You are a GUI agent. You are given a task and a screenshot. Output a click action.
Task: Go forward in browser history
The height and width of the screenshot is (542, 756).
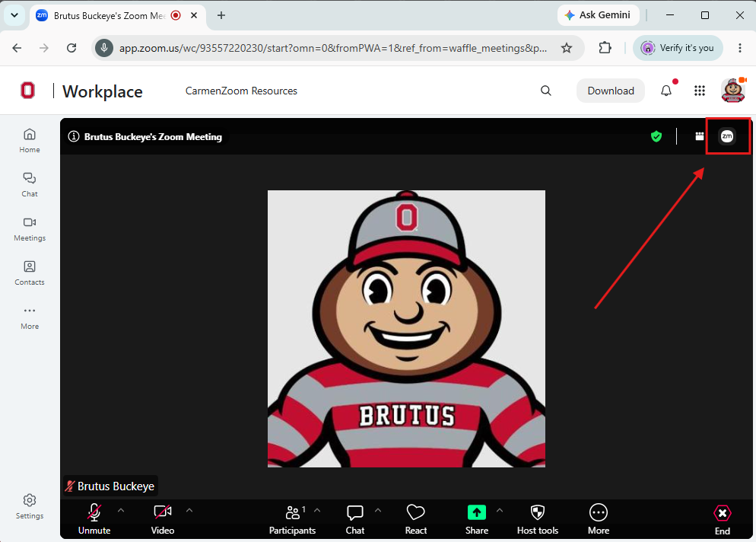(x=44, y=48)
